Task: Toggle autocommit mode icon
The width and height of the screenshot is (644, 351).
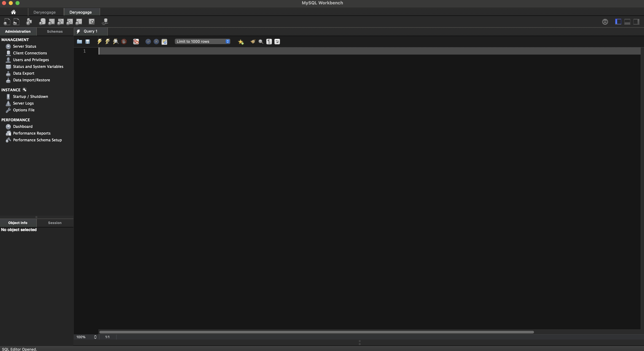Action: pos(164,41)
